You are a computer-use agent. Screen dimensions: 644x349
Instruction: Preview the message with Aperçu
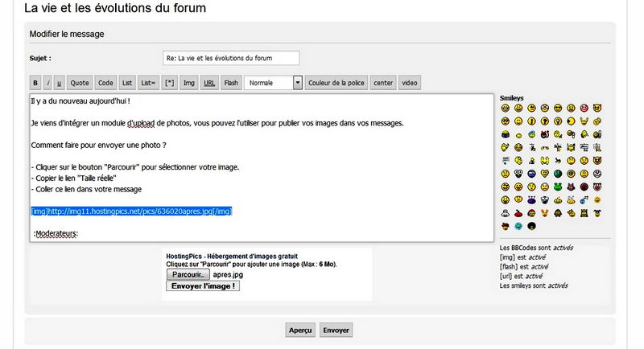pos(300,331)
